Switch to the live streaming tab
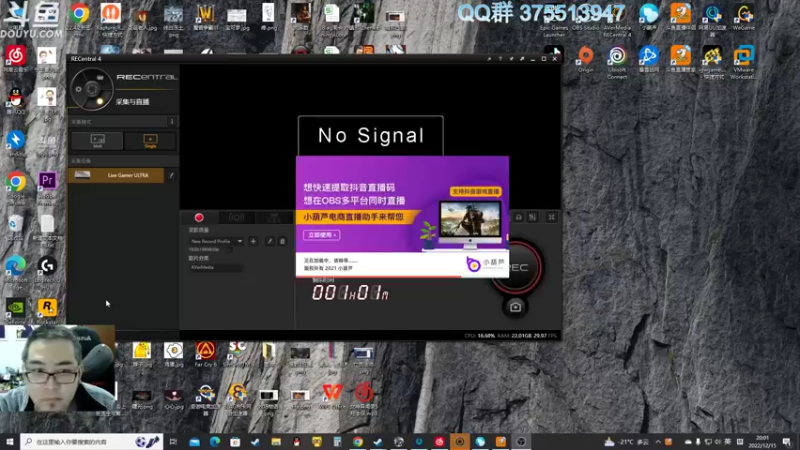The width and height of the screenshot is (800, 450). coord(236,218)
